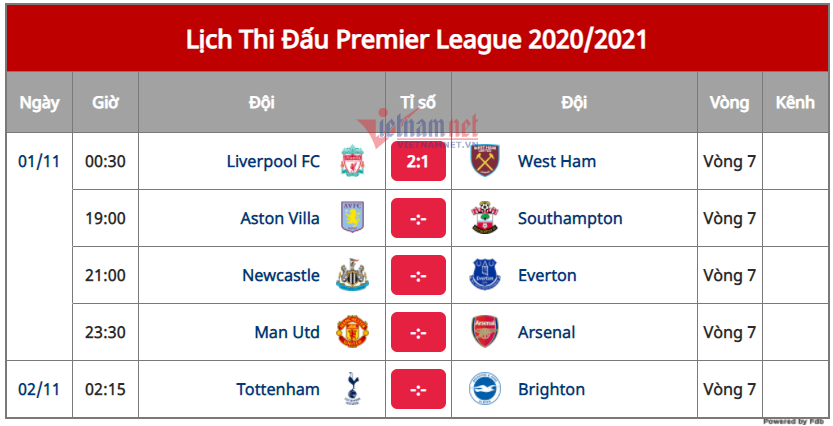Viewport: 833px width, 426px height.
Task: Select the Everton team name
Action: [547, 275]
